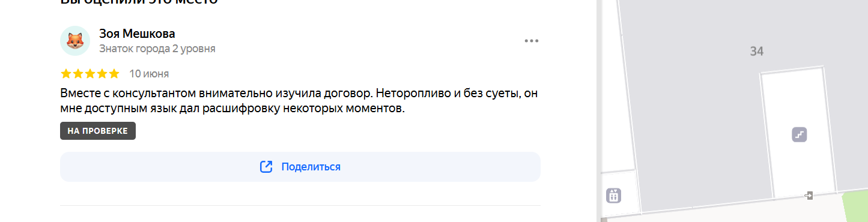The image size is (868, 222).
Task: Click the white building section with the stairs
Action: [x=800, y=135]
